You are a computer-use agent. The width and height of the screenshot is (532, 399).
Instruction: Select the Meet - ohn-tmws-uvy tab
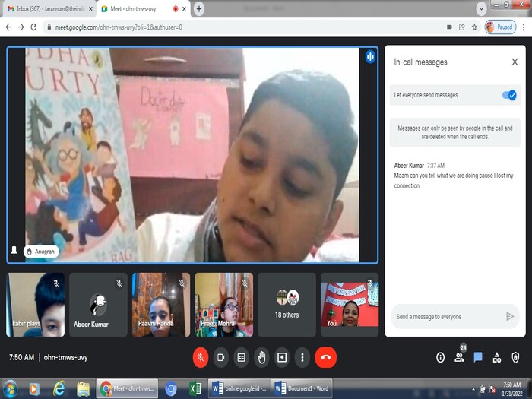tap(138, 9)
